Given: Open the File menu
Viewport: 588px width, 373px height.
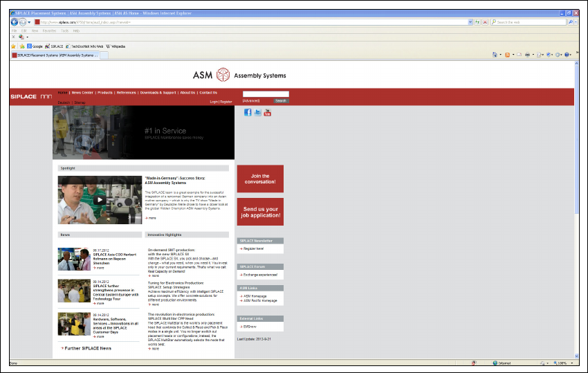Looking at the screenshot, I should point(15,30).
